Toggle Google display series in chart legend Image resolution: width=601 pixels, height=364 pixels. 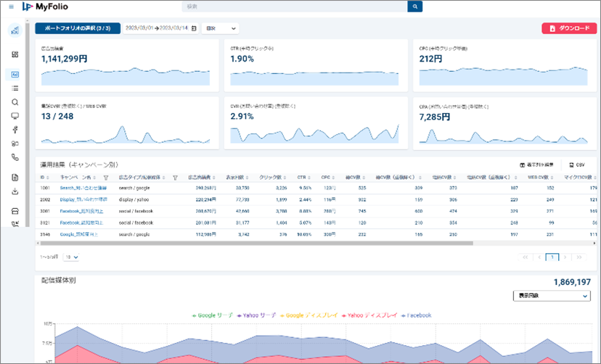[309, 315]
